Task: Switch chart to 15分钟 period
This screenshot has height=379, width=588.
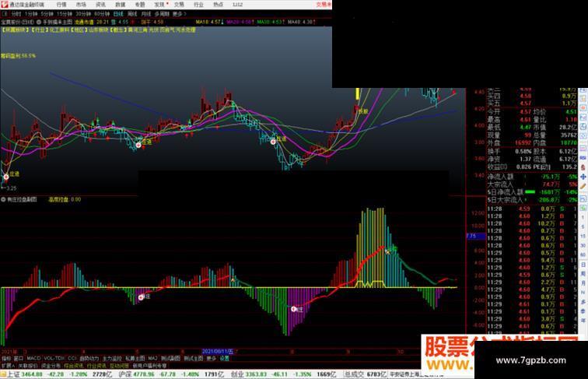Action: [65, 14]
